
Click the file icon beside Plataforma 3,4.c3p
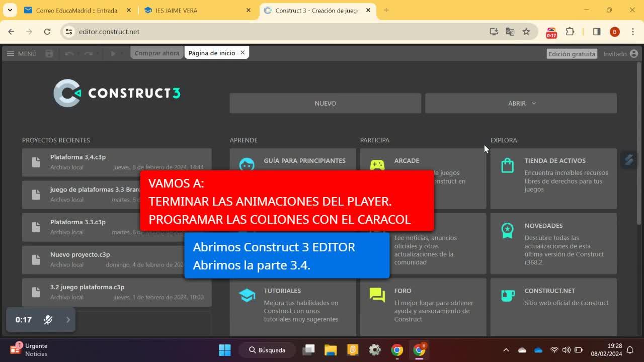tap(36, 162)
